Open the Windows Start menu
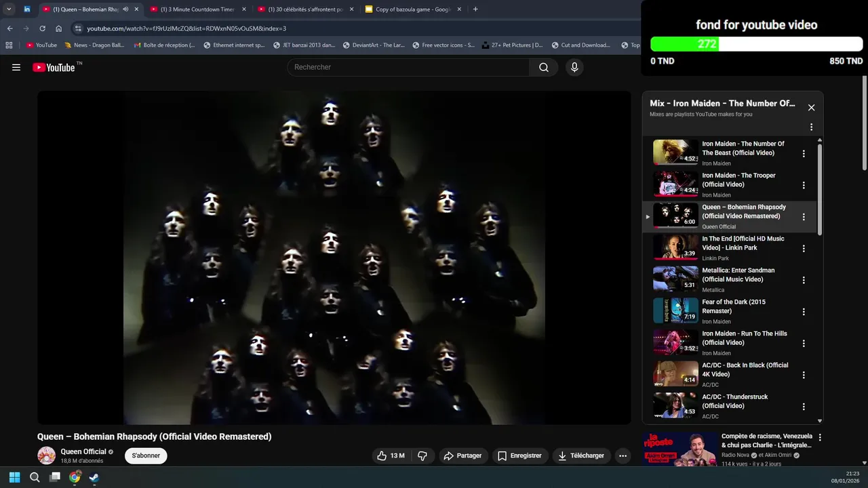 15,477
